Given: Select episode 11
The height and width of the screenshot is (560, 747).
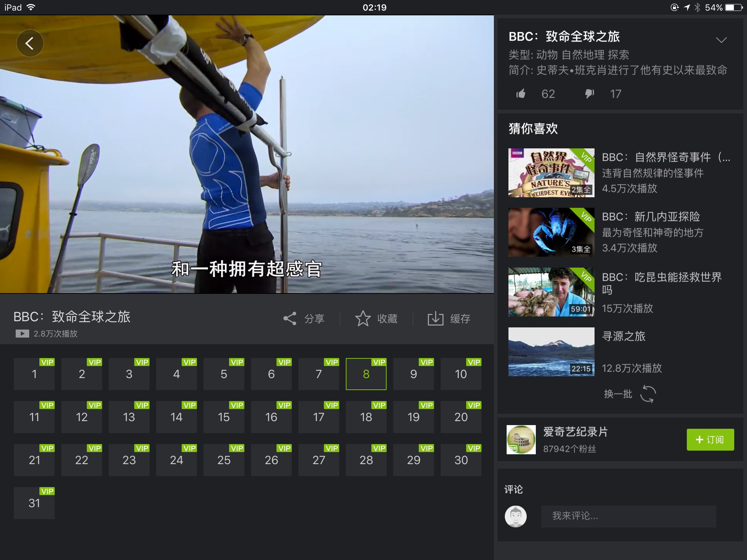Looking at the screenshot, I should pos(34,417).
